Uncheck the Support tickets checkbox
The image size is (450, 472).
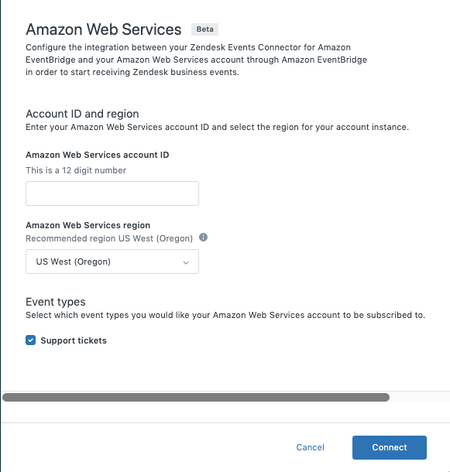click(31, 340)
